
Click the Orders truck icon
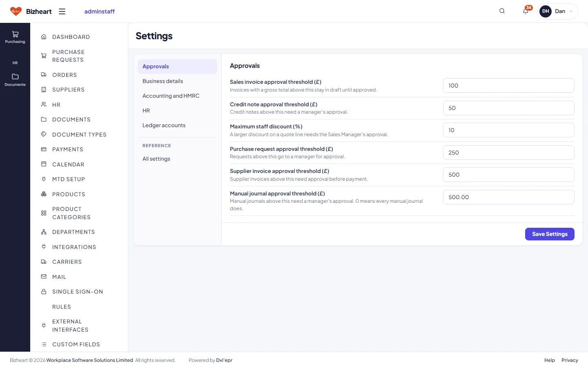(x=44, y=75)
